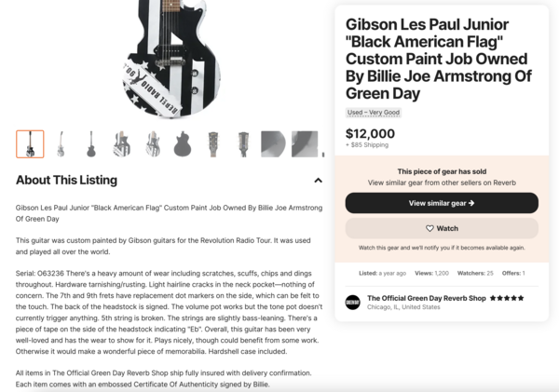Select the tenth detail thumbnail
This screenshot has width=559, height=392.
coord(305,144)
